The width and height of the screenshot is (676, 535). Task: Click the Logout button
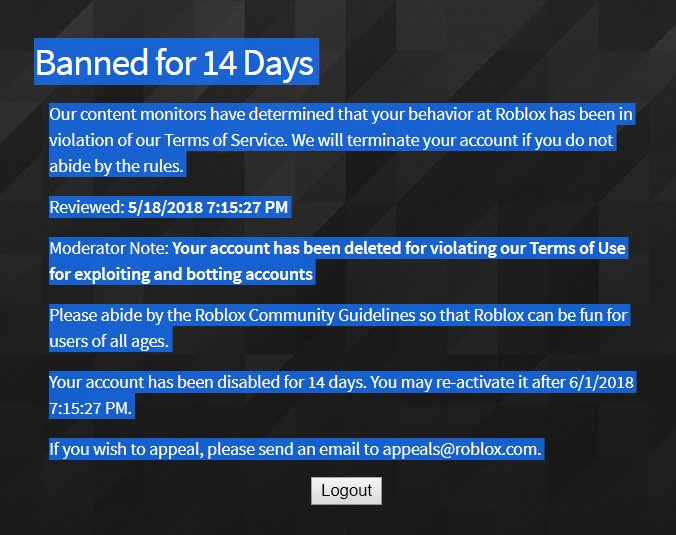346,490
